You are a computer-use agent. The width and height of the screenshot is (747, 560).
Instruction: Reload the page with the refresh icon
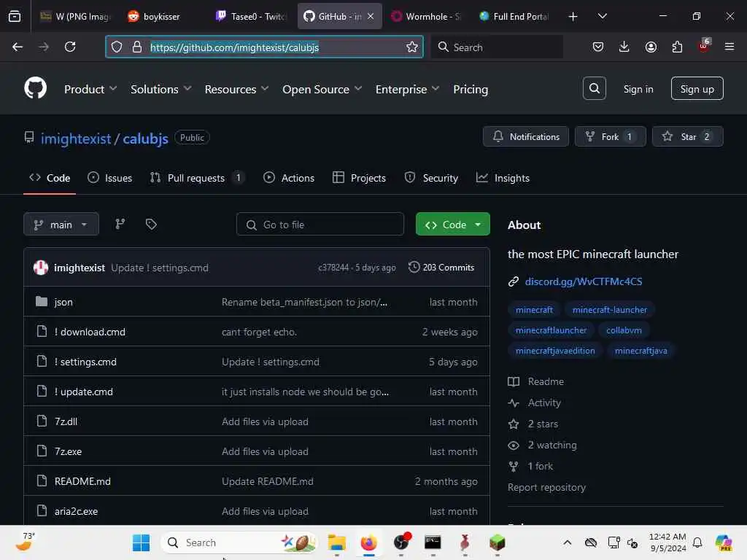pyautogui.click(x=70, y=47)
